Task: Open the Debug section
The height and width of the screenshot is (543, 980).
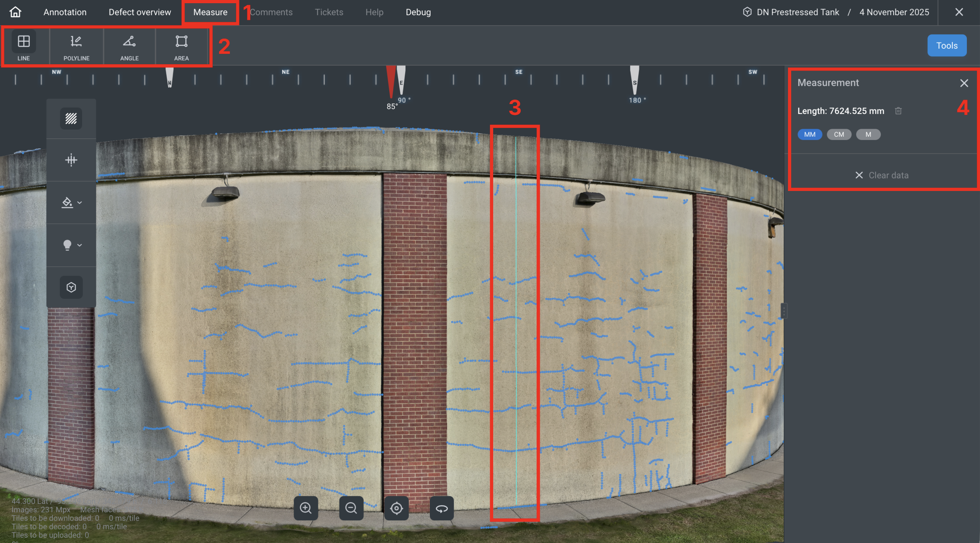Action: (x=418, y=12)
